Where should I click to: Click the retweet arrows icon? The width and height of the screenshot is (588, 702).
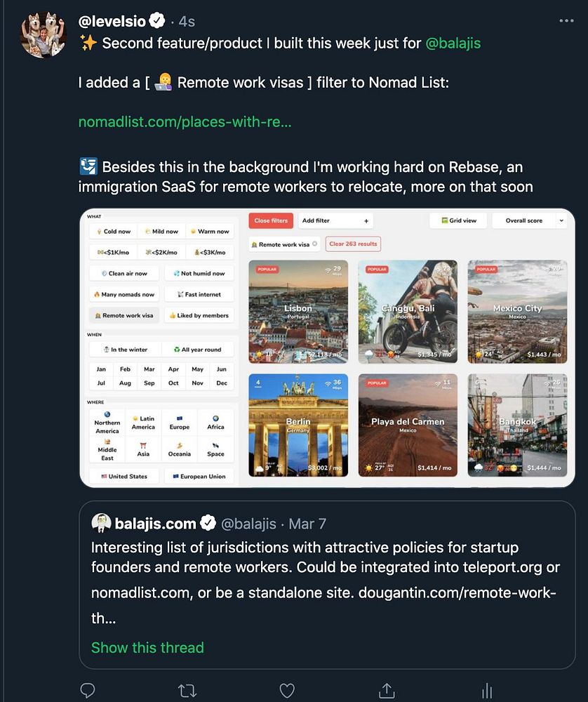tap(187, 690)
